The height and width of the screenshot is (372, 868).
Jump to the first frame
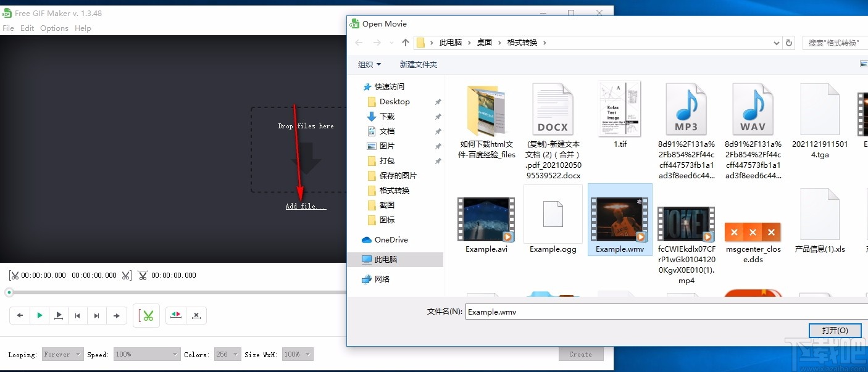78,315
